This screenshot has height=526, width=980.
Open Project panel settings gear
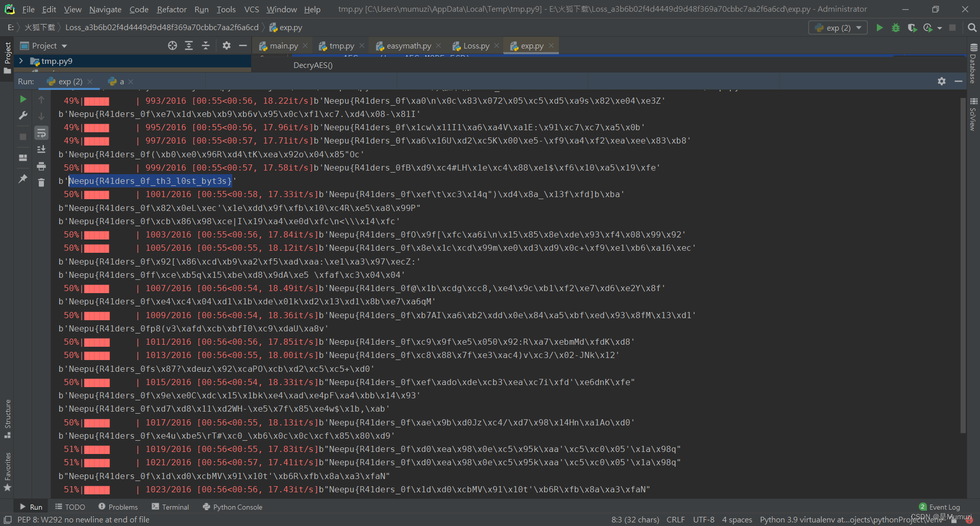[227, 46]
